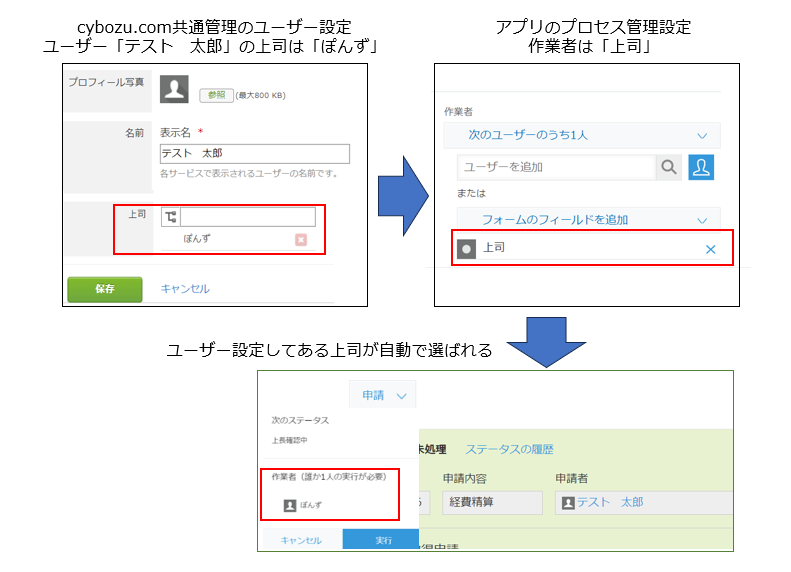
Task: Click the プロフィール写真 row label
Action: point(106,82)
